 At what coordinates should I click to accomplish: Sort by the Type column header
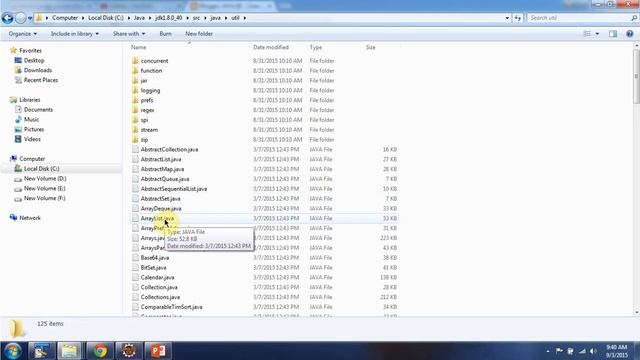point(316,47)
